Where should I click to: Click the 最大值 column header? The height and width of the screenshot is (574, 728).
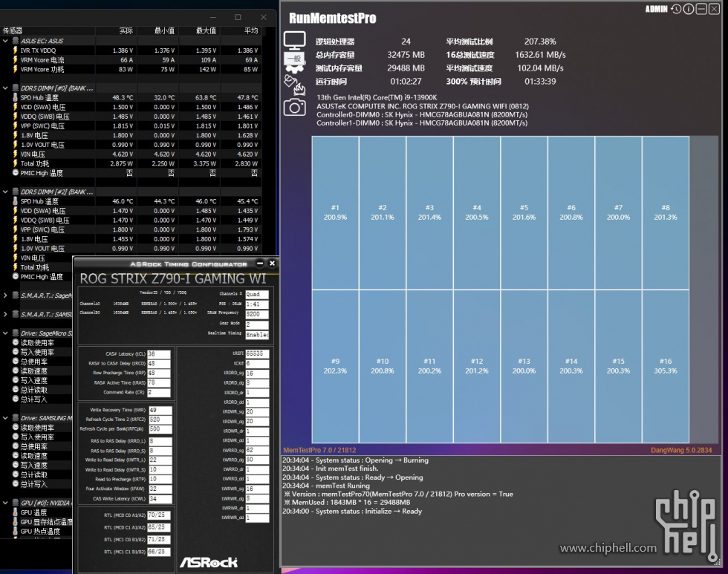pos(199,30)
